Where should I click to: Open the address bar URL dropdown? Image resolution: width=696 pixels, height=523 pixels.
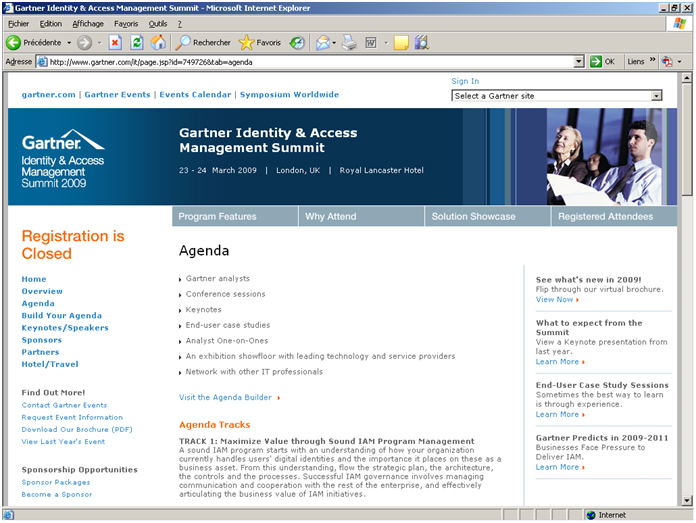tap(578, 62)
